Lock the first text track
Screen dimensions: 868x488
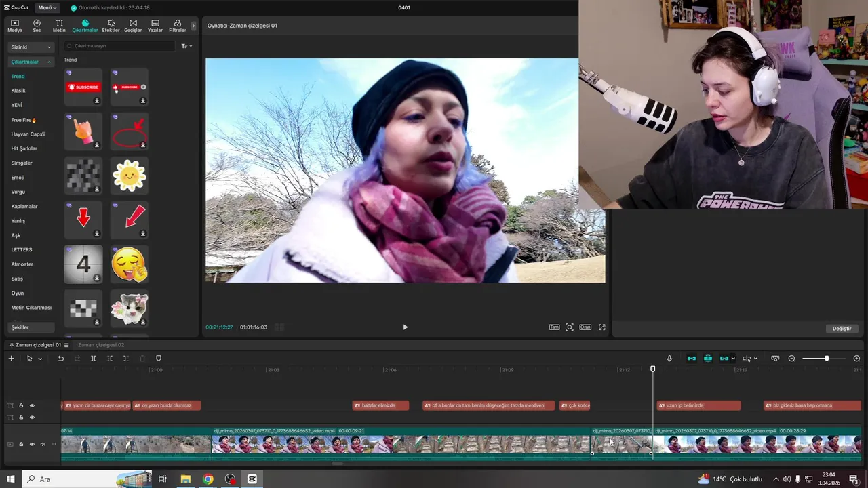(21, 406)
